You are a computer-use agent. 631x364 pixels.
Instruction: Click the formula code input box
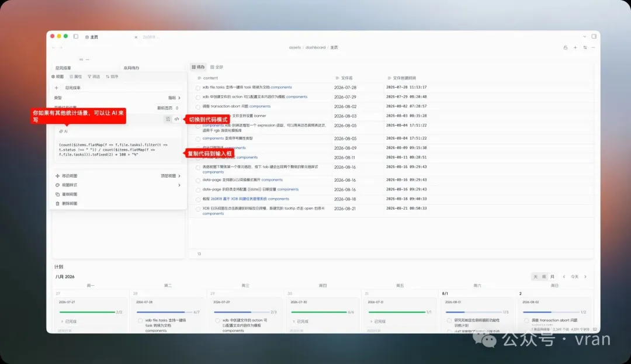point(118,150)
